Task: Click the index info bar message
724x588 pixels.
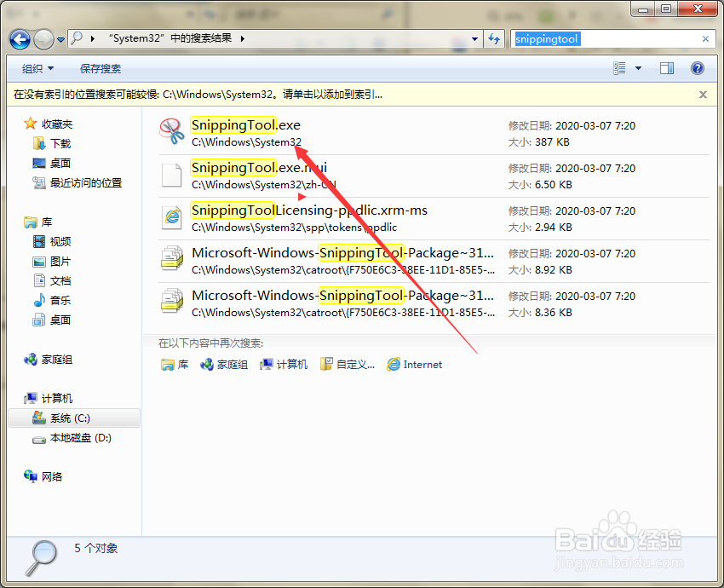Action: [198, 95]
